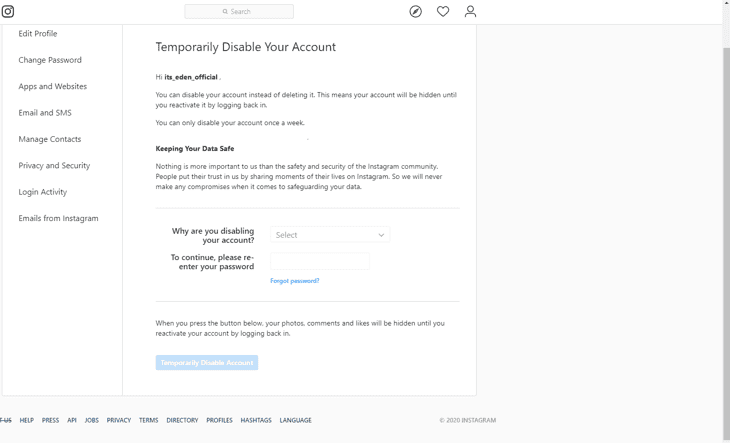This screenshot has width=730, height=443.
Task: Click the HELP footer link
Action: point(27,420)
